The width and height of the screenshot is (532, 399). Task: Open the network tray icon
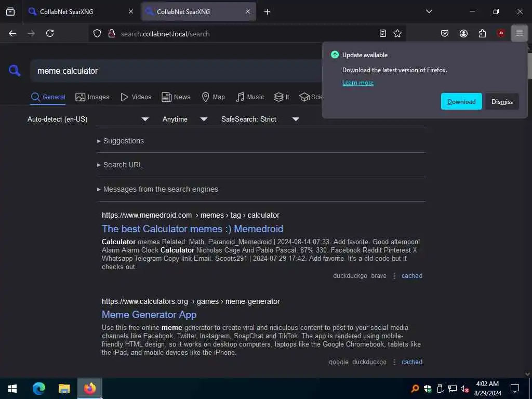click(453, 389)
